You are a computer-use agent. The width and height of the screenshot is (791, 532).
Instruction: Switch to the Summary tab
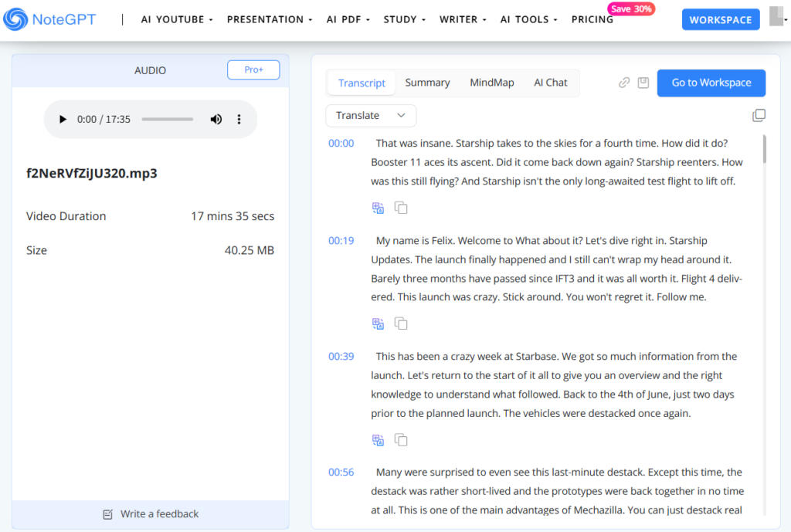pyautogui.click(x=427, y=82)
